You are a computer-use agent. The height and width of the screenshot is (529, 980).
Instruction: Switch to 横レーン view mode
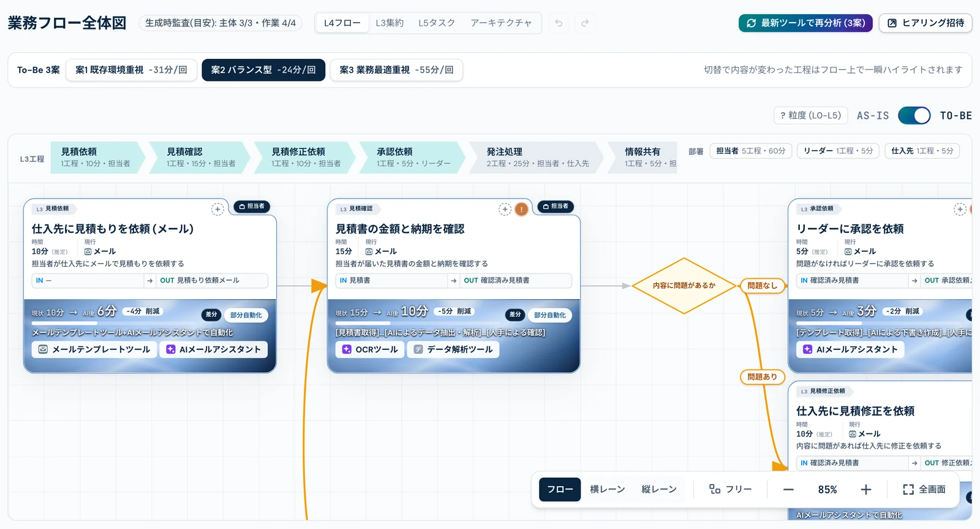point(607,489)
